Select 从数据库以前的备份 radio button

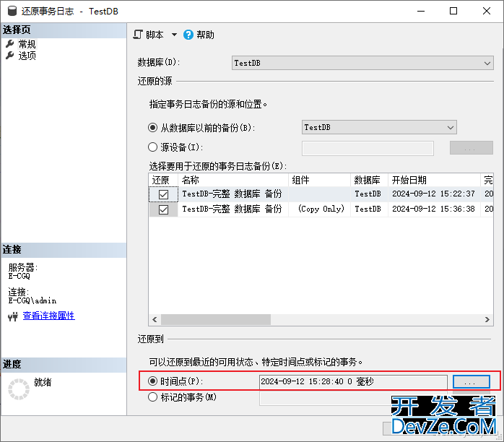pos(152,128)
